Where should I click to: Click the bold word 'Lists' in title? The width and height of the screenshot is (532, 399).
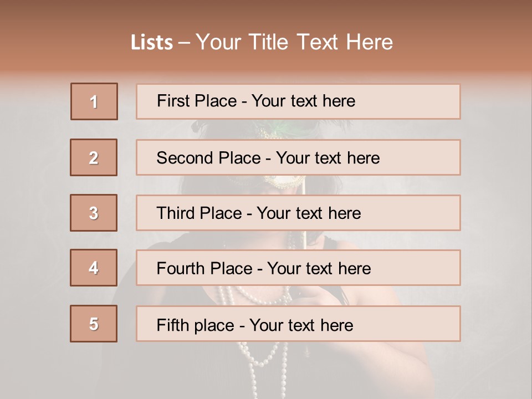(x=152, y=43)
